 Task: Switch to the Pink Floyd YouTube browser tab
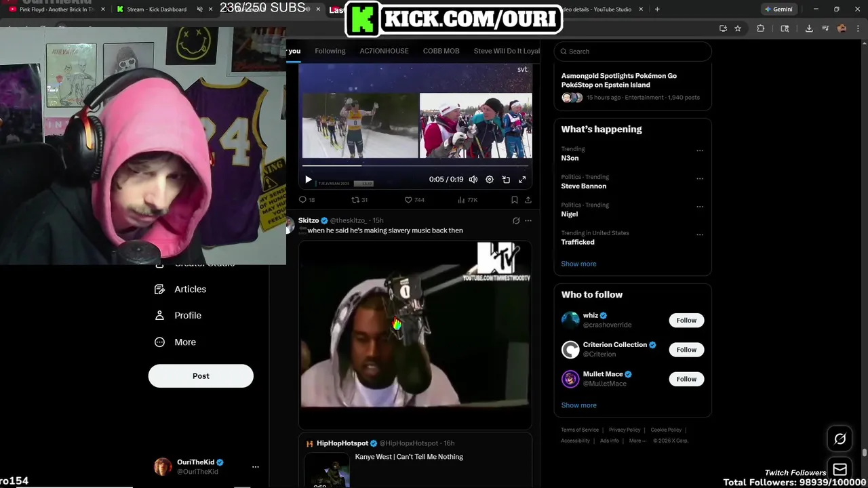click(x=58, y=9)
